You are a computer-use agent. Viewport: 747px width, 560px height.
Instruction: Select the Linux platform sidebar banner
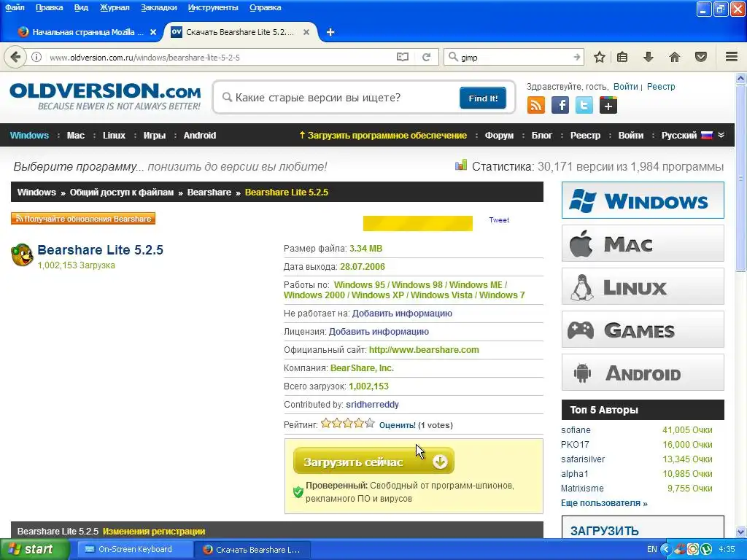point(643,286)
